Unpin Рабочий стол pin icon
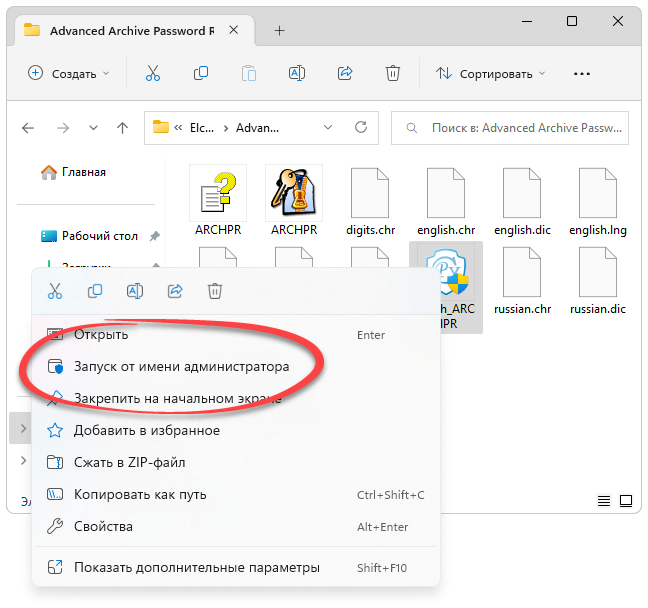Screen dimensions: 648x608 click(155, 236)
